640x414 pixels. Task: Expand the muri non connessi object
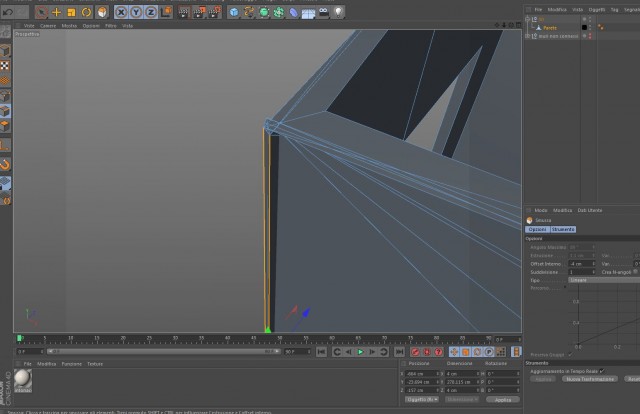pos(528,36)
